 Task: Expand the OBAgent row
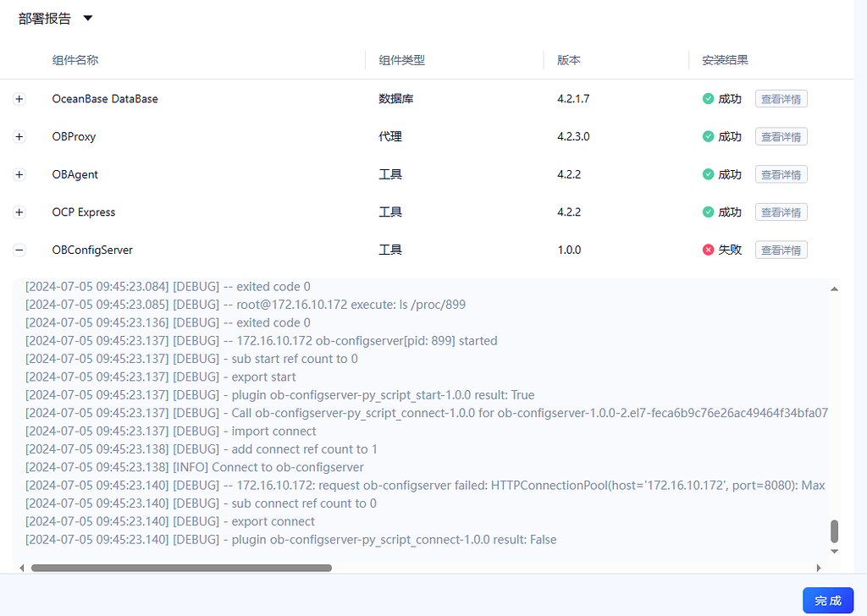click(19, 174)
